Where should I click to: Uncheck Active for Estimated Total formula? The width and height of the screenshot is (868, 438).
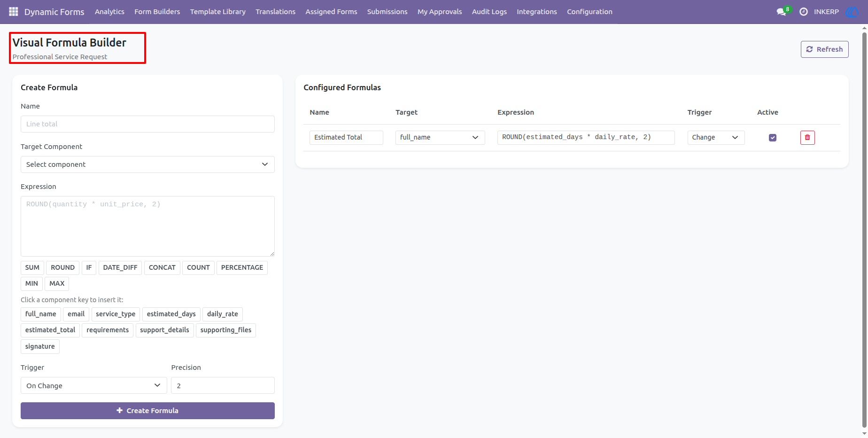click(x=773, y=138)
